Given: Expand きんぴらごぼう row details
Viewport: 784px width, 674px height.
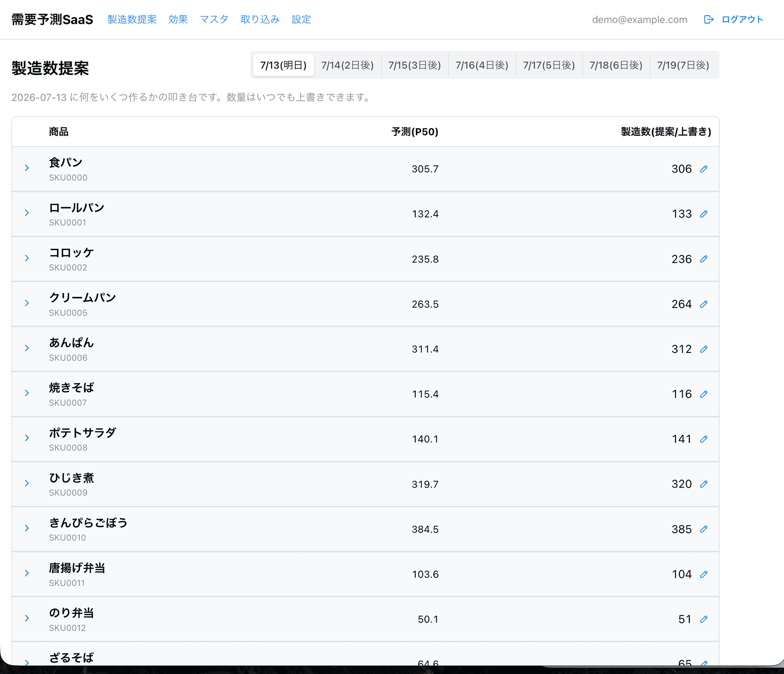Looking at the screenshot, I should tap(27, 528).
